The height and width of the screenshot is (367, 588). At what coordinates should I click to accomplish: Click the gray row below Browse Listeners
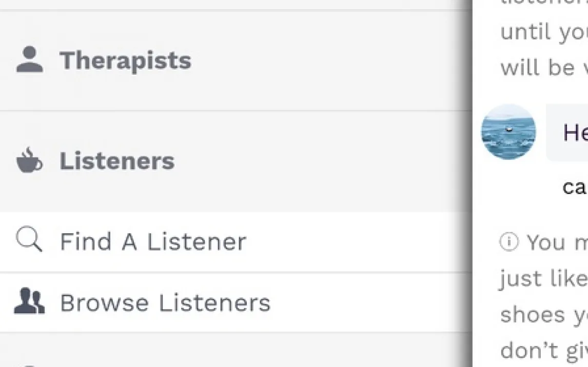point(236,350)
